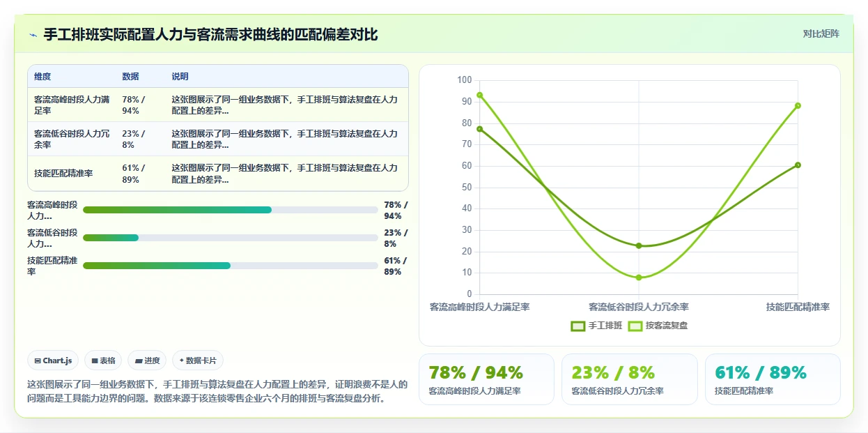Select the 表格 chip
Viewport: 868px width, 433px height.
(x=103, y=360)
